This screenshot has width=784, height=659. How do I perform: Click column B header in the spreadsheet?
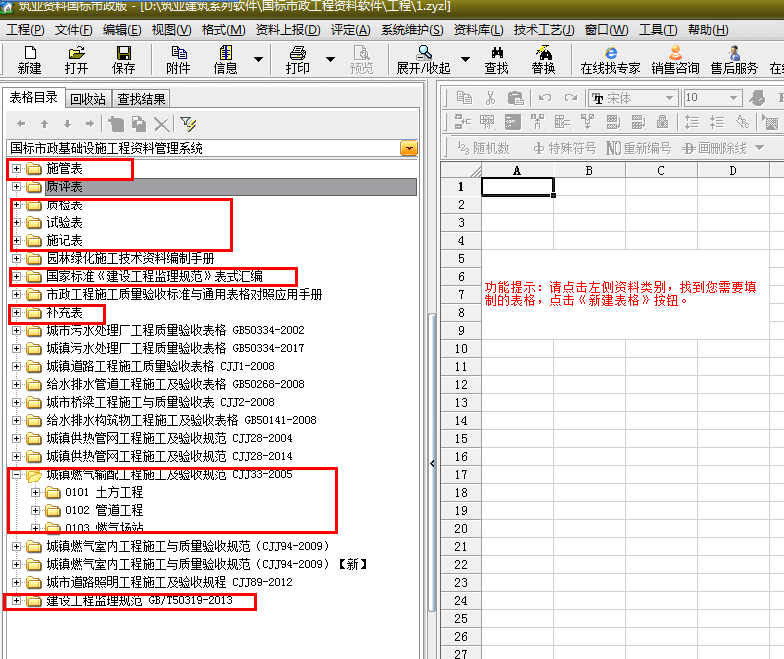pyautogui.click(x=589, y=170)
